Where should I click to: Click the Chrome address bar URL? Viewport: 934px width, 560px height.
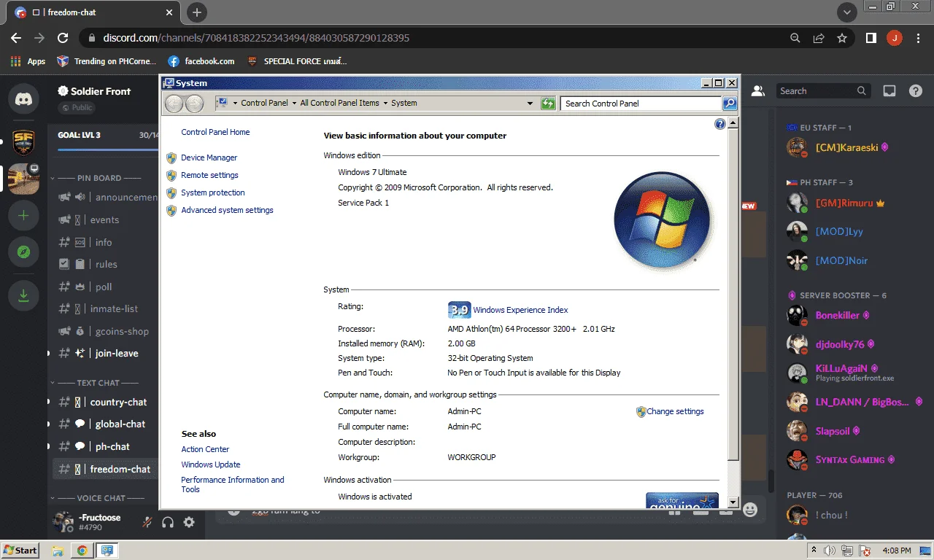click(256, 38)
